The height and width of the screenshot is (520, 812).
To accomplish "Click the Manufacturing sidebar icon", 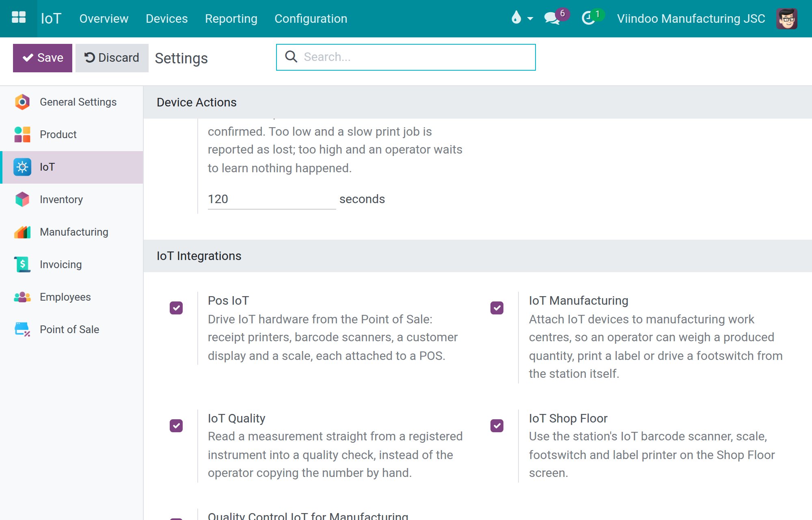I will click(22, 232).
